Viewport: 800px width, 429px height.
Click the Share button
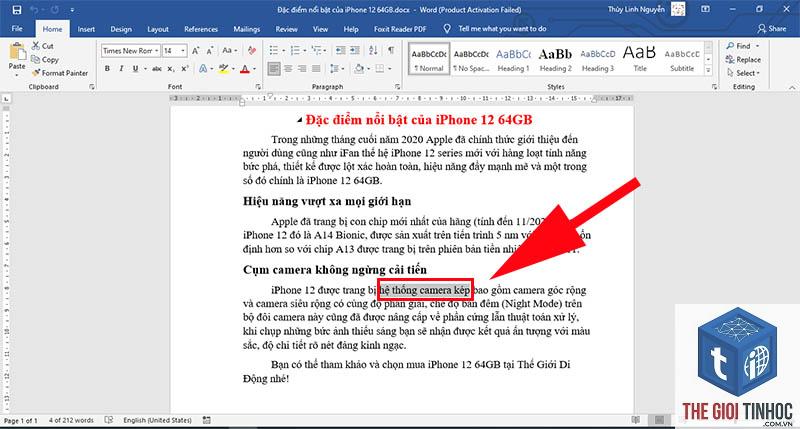(772, 29)
